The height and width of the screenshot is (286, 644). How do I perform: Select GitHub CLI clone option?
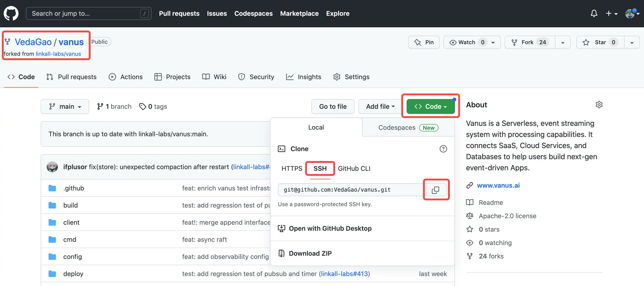(354, 169)
